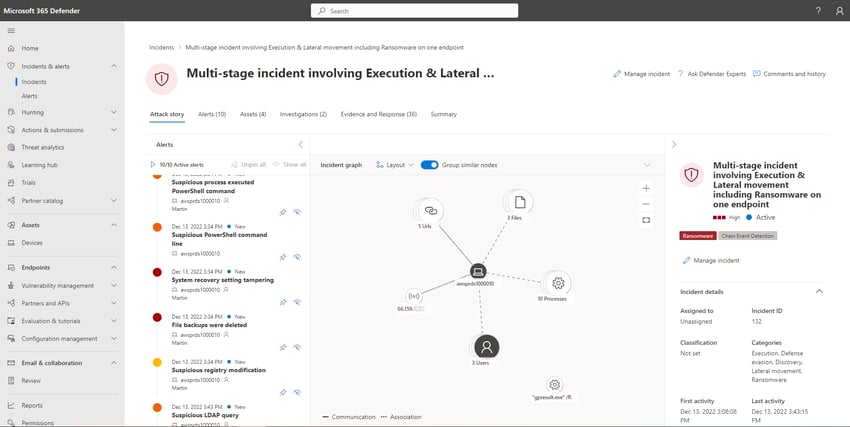Expand the incident graph options chevron

pos(647,165)
